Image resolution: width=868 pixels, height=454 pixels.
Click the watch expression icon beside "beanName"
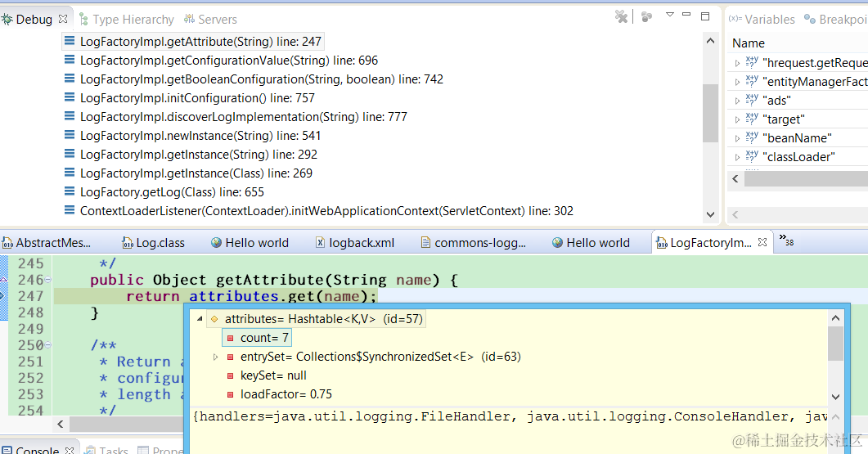[x=752, y=137]
